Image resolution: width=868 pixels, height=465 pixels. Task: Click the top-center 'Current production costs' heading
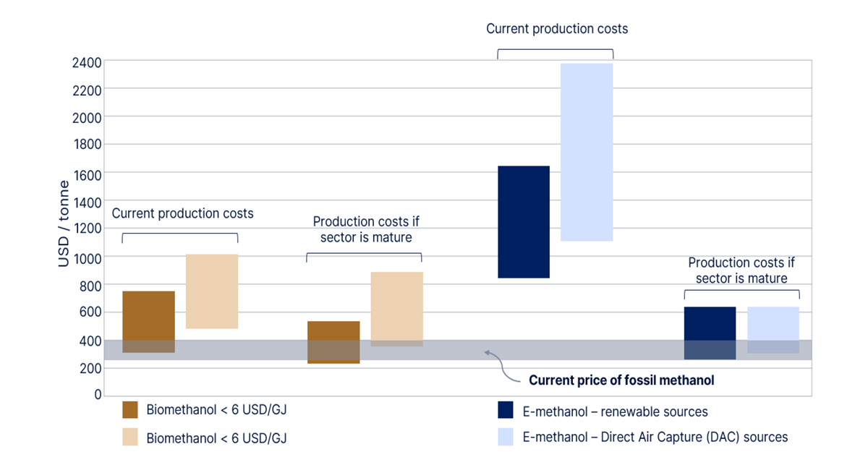[557, 29]
